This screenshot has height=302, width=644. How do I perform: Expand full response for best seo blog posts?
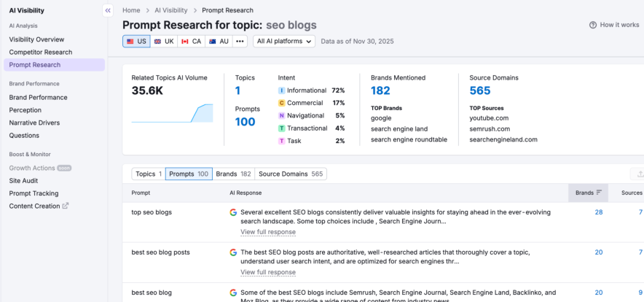click(x=267, y=272)
